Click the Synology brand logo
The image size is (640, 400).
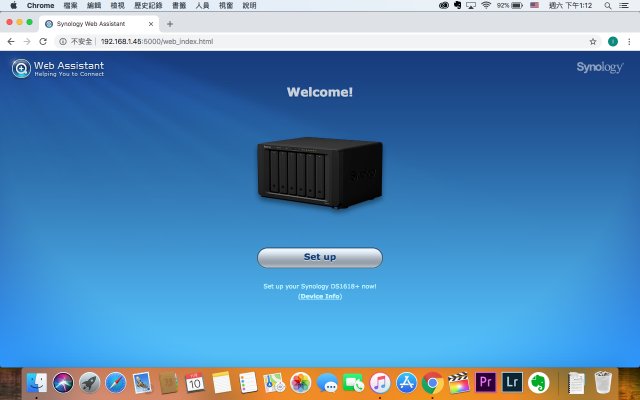tap(600, 67)
